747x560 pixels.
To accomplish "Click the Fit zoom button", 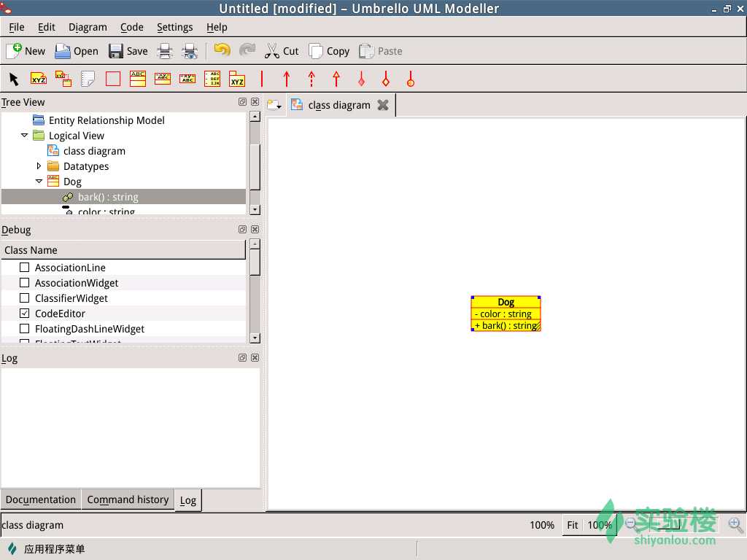I will click(x=572, y=525).
